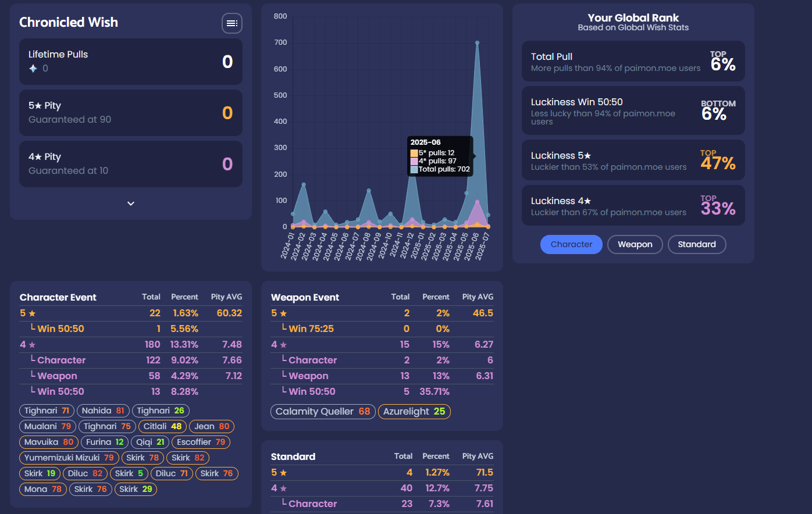The image size is (812, 514).
Task: Click the 2024-01 label on chart axis
Action: [x=288, y=246]
